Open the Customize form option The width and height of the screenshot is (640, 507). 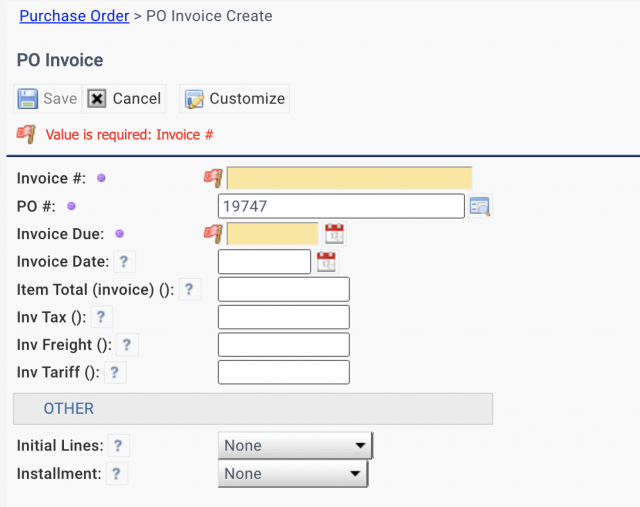point(235,98)
